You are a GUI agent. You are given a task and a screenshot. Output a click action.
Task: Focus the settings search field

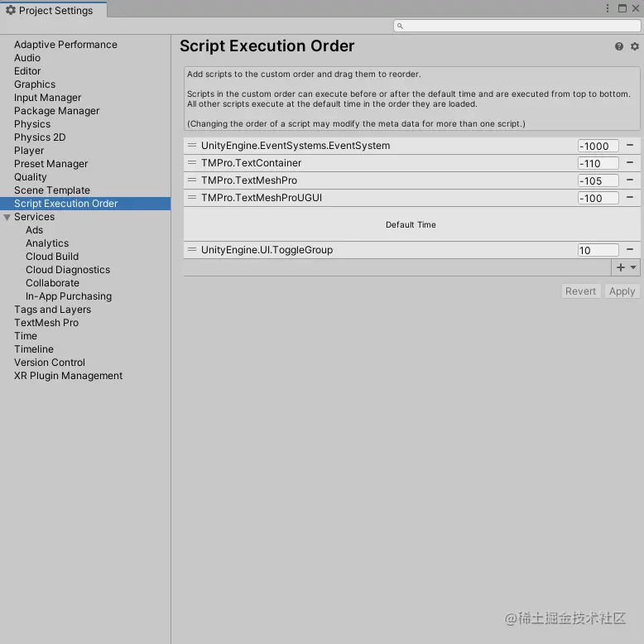pos(517,26)
